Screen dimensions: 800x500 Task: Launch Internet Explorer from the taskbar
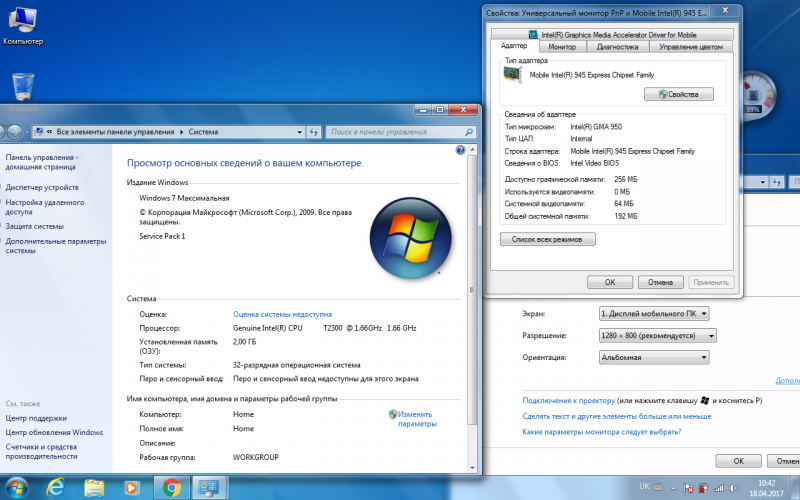pyautogui.click(x=57, y=487)
